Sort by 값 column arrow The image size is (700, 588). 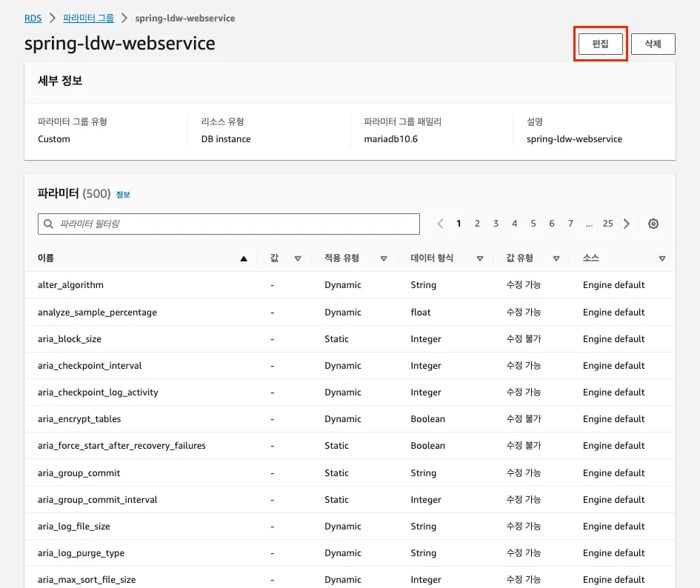point(298,258)
